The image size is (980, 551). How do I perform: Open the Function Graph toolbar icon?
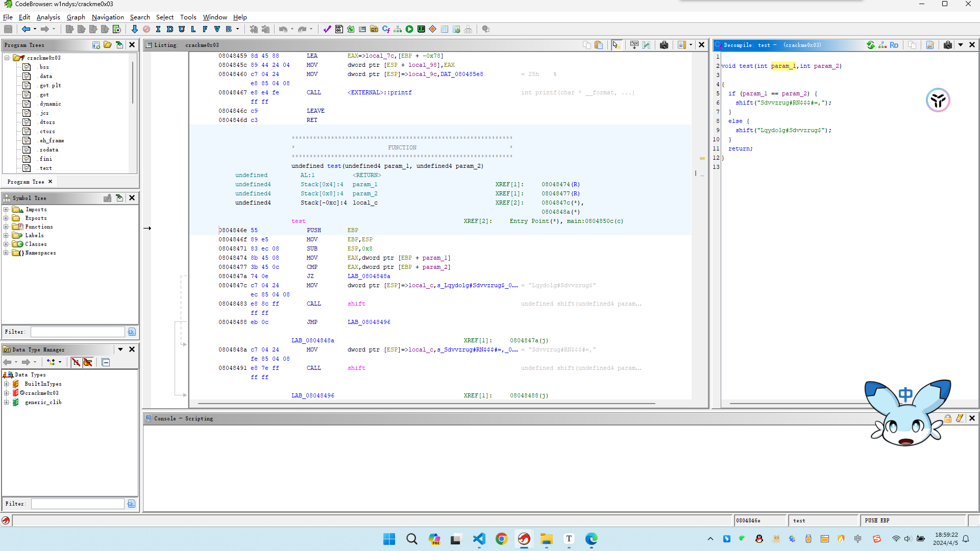click(x=398, y=29)
